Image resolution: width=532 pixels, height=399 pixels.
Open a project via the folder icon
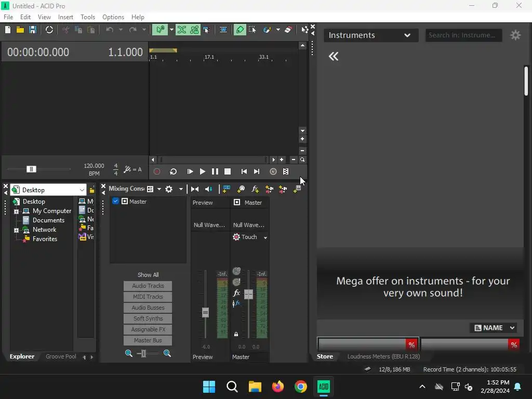(x=20, y=30)
